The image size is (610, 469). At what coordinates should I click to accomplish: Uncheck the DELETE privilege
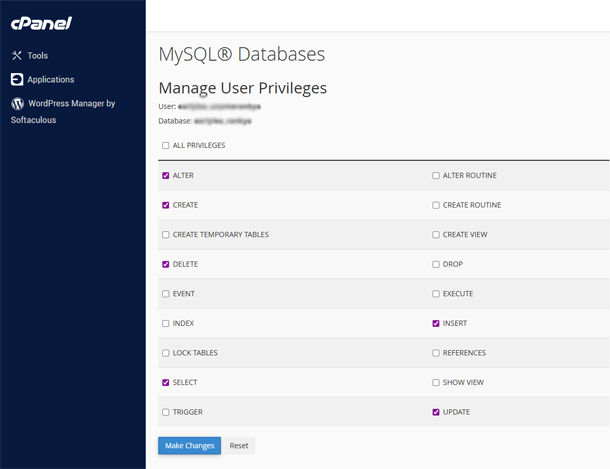coord(166,264)
